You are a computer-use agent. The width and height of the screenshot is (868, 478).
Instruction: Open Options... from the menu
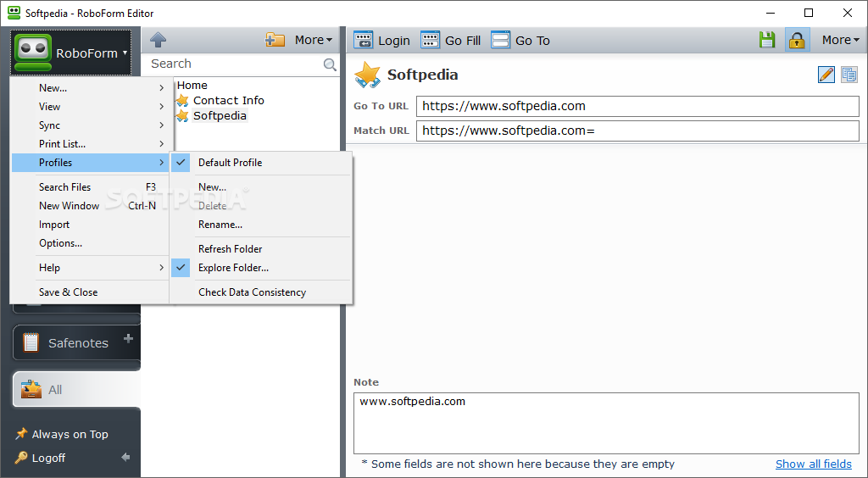(x=90, y=243)
